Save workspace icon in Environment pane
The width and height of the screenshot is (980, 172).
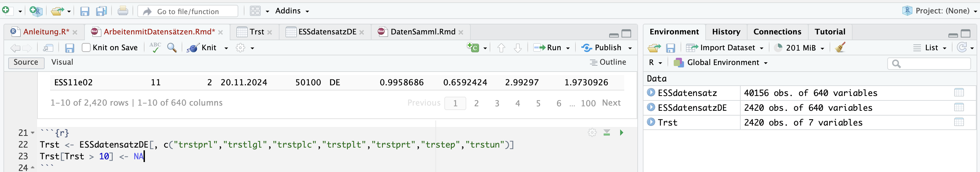pos(670,48)
